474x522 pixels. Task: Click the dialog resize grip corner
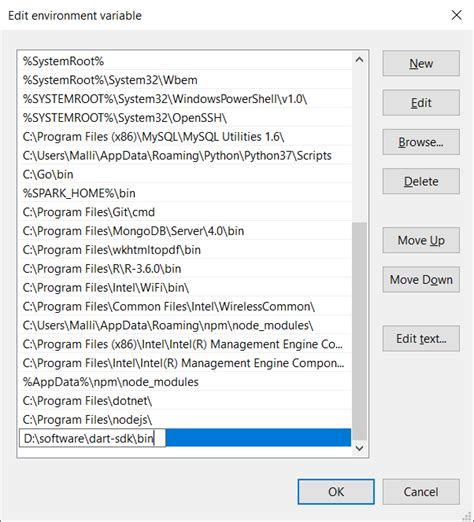(467, 516)
